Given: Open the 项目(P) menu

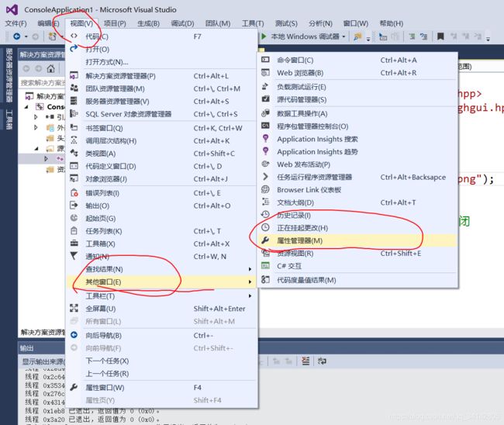Looking at the screenshot, I should pyautogui.click(x=115, y=23).
